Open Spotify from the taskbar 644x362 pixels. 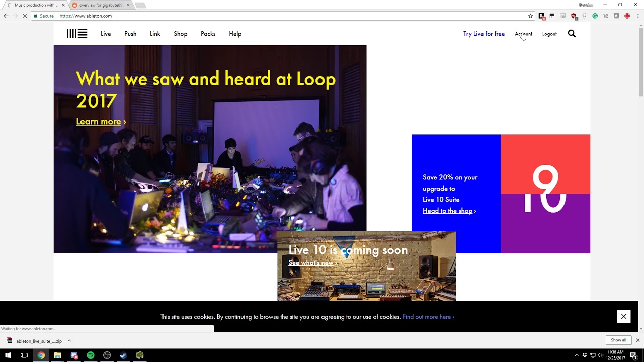point(91,355)
